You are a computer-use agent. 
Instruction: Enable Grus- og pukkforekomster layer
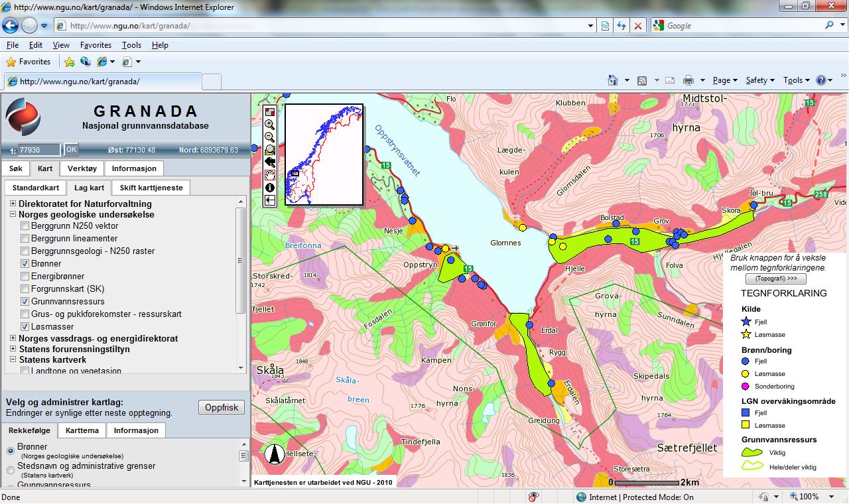pyautogui.click(x=25, y=314)
